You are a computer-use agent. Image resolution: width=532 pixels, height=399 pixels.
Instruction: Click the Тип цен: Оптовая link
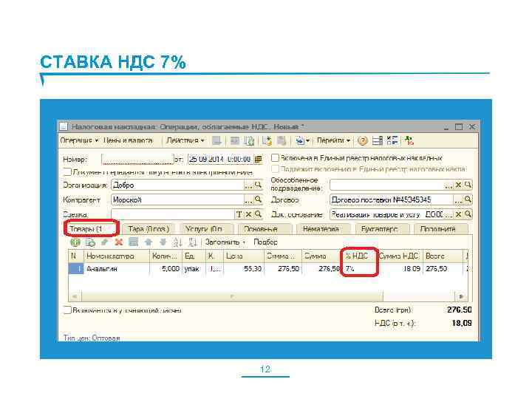[x=92, y=338]
